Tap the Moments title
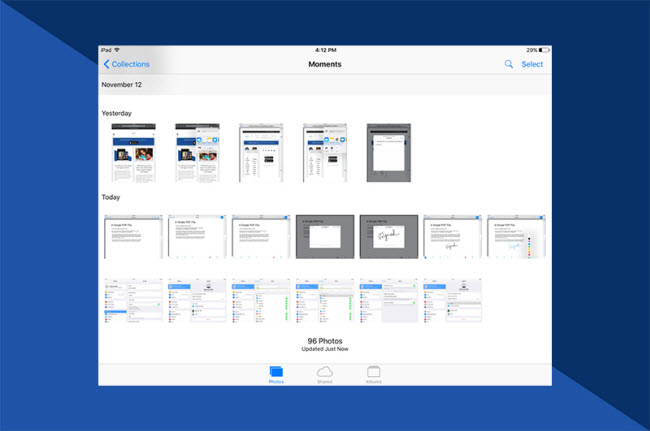The width and height of the screenshot is (650, 431). click(325, 64)
